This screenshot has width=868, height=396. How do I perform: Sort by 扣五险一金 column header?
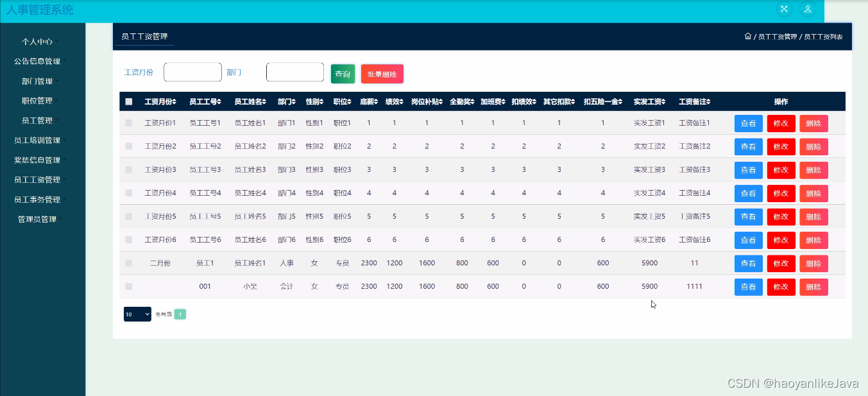pyautogui.click(x=603, y=102)
